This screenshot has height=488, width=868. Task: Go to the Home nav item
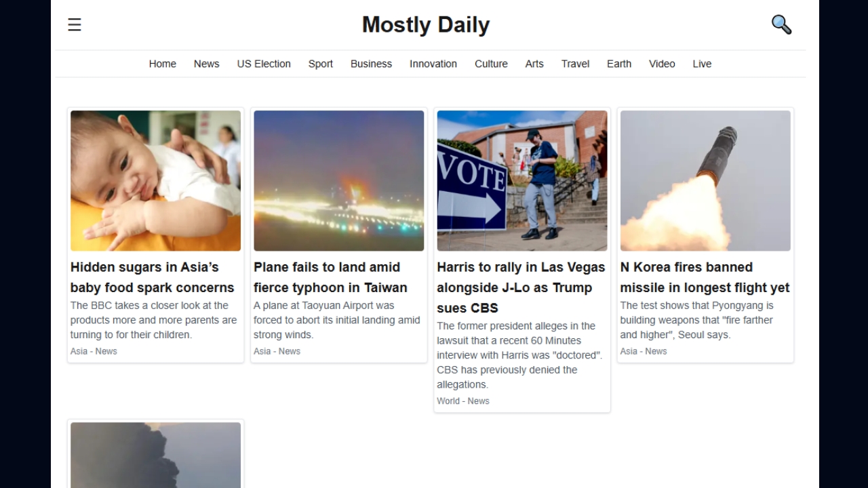[163, 64]
